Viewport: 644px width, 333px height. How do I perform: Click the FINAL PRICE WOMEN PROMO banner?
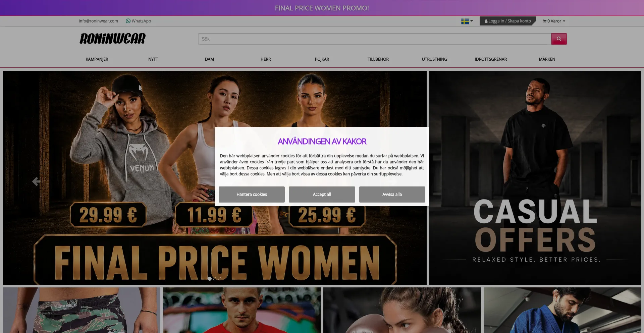(x=322, y=8)
